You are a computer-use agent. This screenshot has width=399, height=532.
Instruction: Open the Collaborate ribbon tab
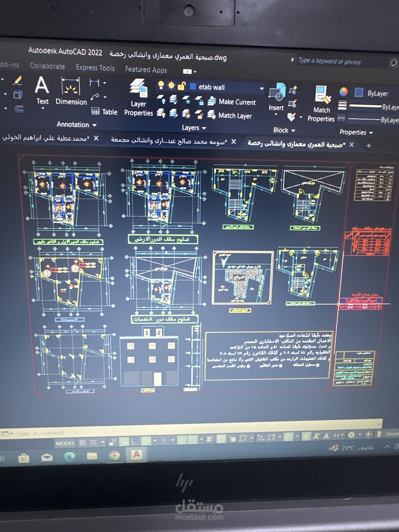(47, 66)
